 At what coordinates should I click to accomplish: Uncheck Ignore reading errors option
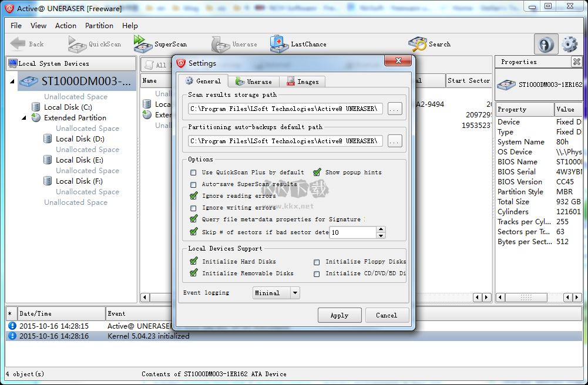tap(194, 196)
